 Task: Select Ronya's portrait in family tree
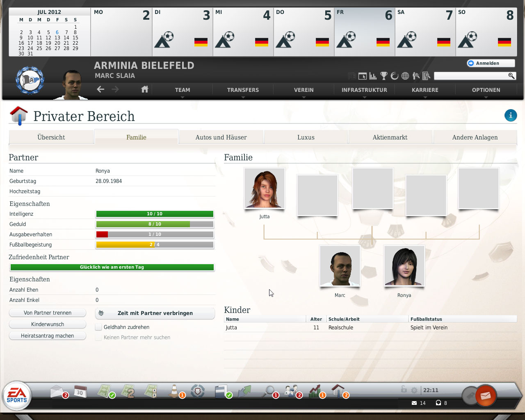point(404,266)
